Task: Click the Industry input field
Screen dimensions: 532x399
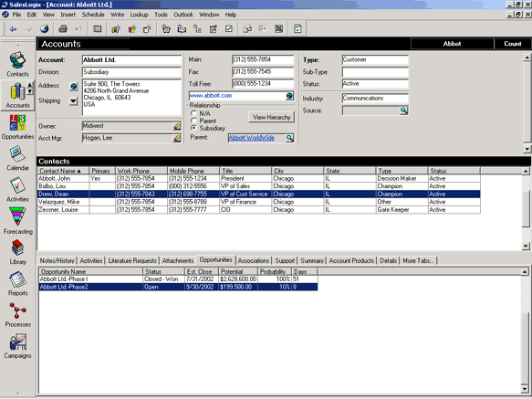Action: 375,98
